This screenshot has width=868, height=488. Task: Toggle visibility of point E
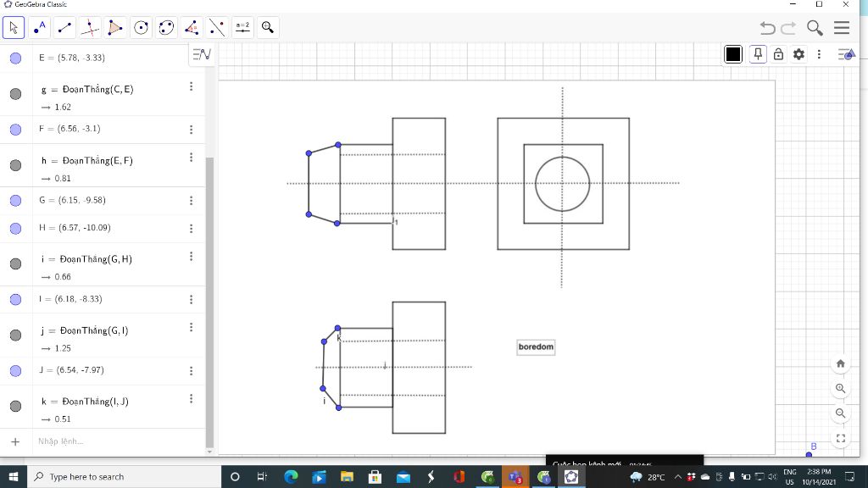tap(15, 58)
